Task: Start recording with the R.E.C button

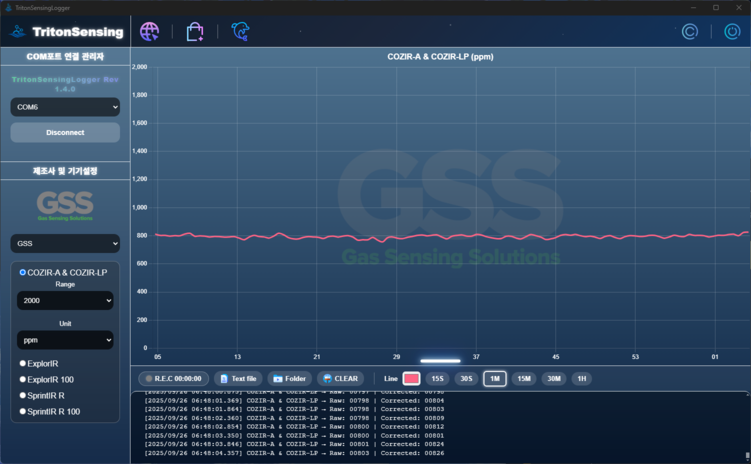Action: pos(174,379)
